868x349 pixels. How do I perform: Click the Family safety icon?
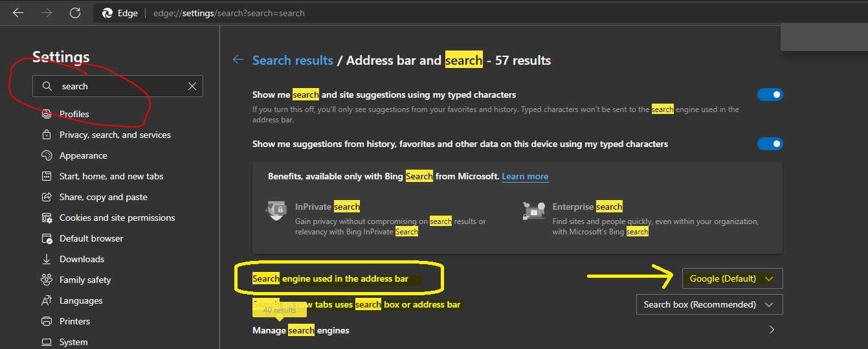pos(47,280)
